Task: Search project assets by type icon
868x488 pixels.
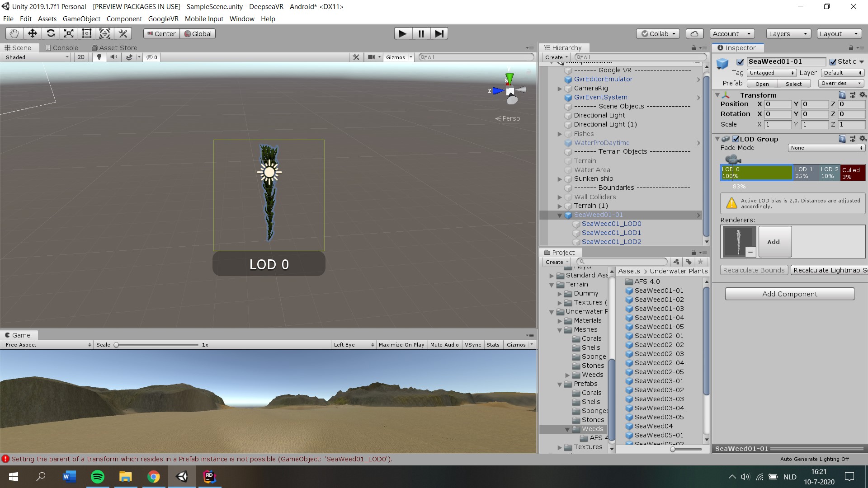Action: click(x=676, y=262)
